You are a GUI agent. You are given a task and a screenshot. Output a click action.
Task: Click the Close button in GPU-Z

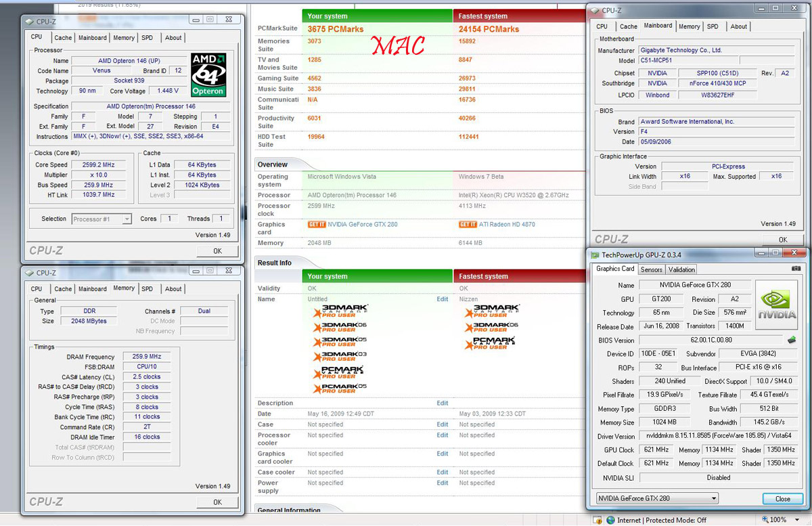(782, 499)
